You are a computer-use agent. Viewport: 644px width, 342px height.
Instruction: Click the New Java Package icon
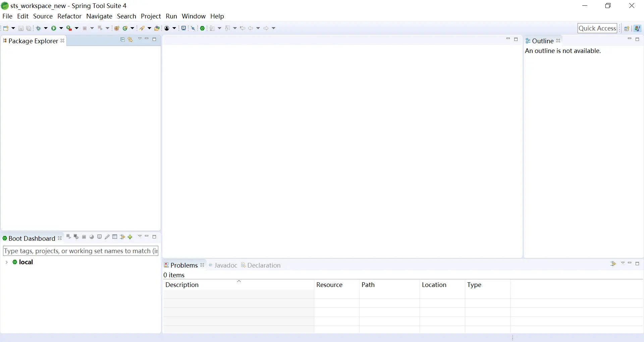coord(117,28)
